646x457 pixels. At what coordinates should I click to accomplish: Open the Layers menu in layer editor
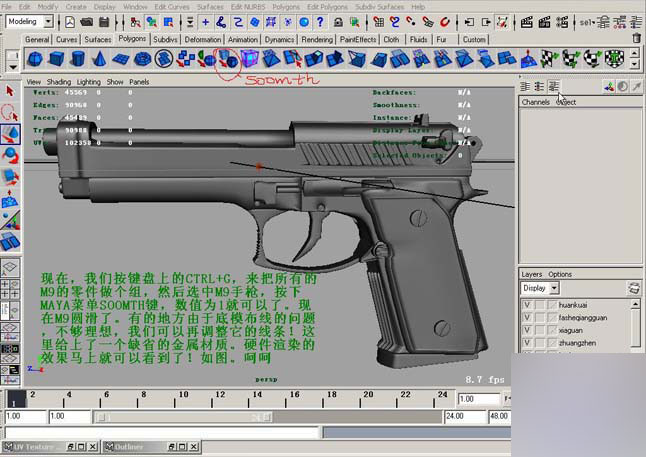coord(531,274)
